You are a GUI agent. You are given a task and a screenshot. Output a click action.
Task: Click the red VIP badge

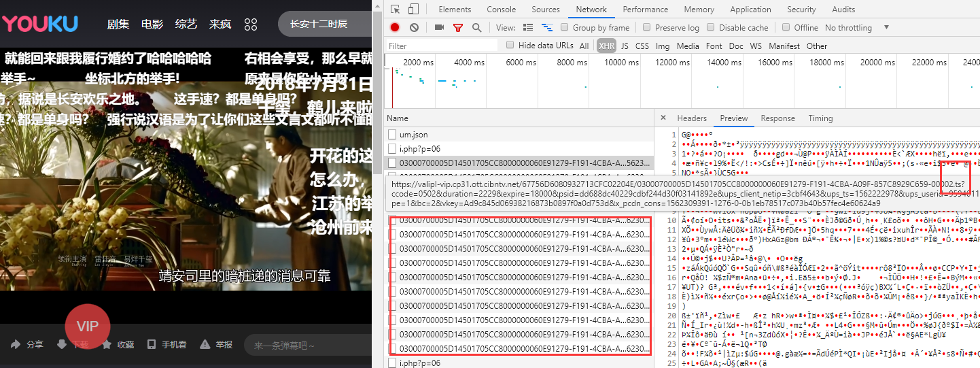click(x=88, y=327)
